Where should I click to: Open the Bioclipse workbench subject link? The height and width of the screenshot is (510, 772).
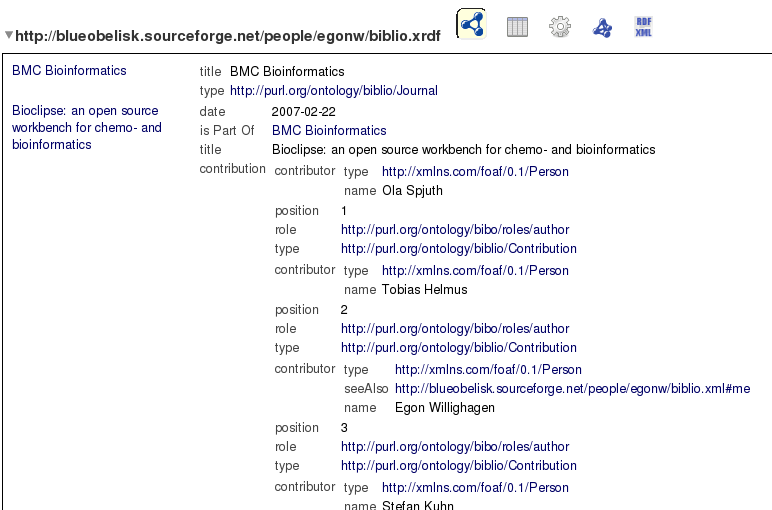(x=87, y=128)
